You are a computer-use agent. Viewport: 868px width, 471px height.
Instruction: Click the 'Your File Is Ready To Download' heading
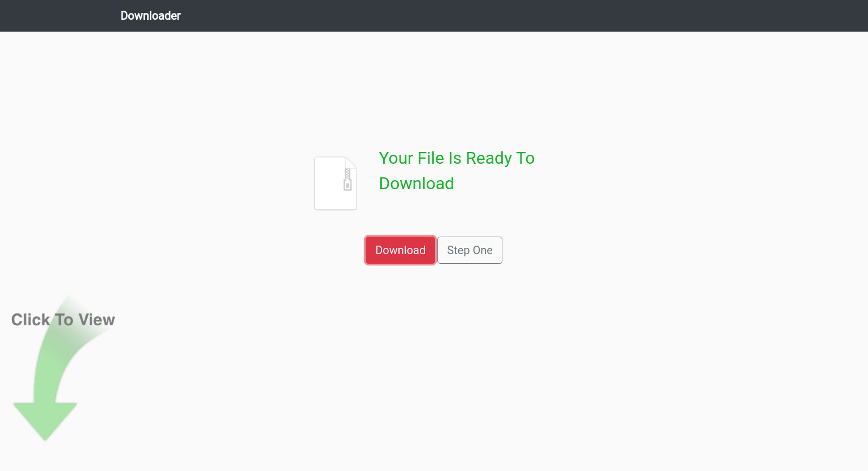[457, 171]
